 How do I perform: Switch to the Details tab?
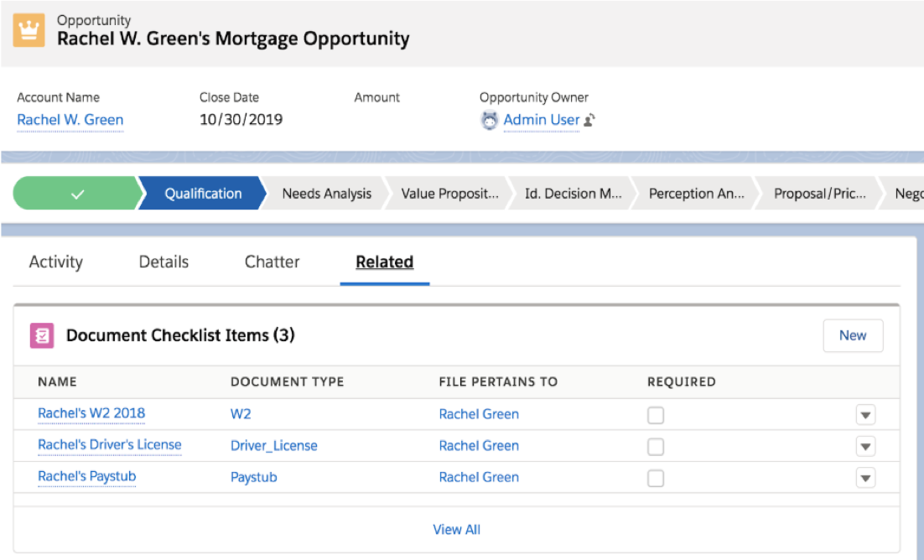(163, 262)
